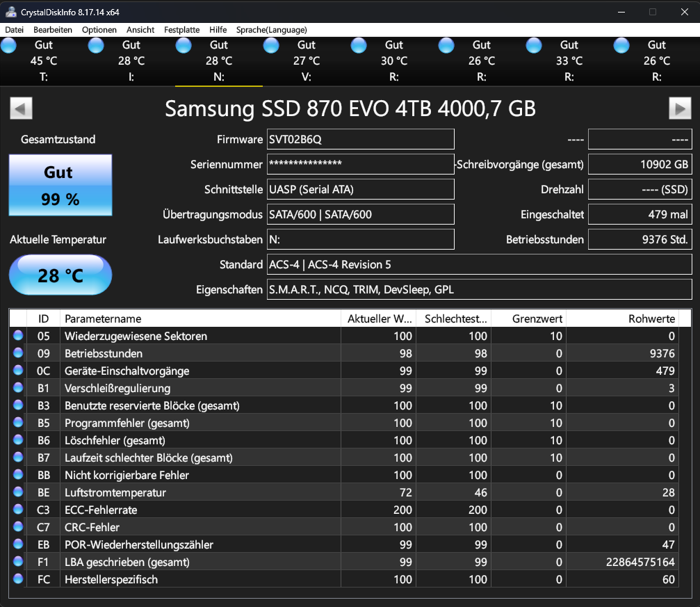
Task: Click the Übertragungsmodus SATA/600 field
Action: pyautogui.click(x=360, y=214)
